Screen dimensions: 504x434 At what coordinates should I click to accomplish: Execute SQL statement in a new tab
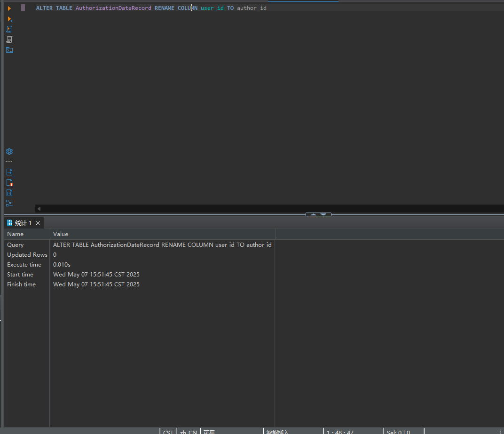click(10, 19)
